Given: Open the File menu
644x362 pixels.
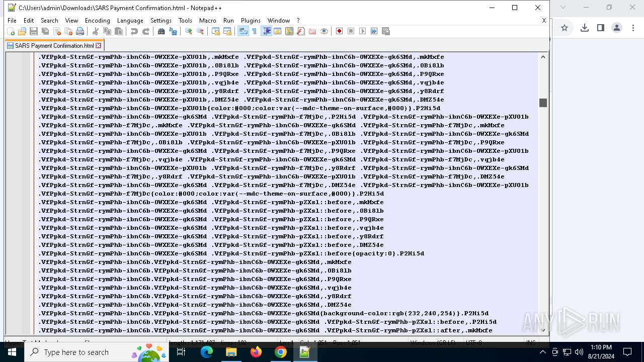Looking at the screenshot, I should (x=12, y=21).
